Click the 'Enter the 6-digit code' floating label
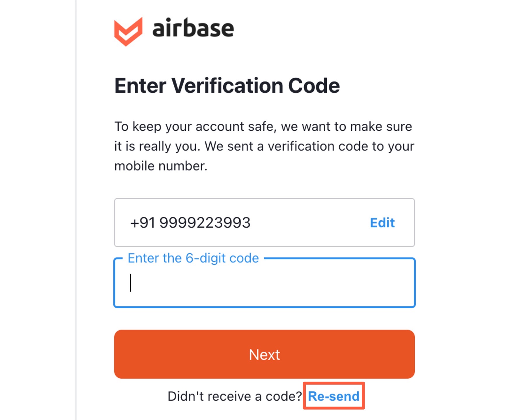 (193, 258)
